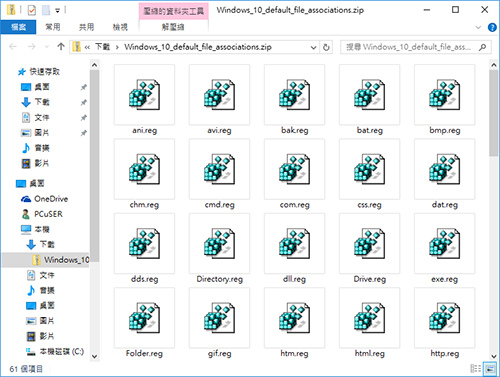This screenshot has width=500, height=377.
Task: Switch to the 共用 ribbon tab
Action: pos(86,27)
